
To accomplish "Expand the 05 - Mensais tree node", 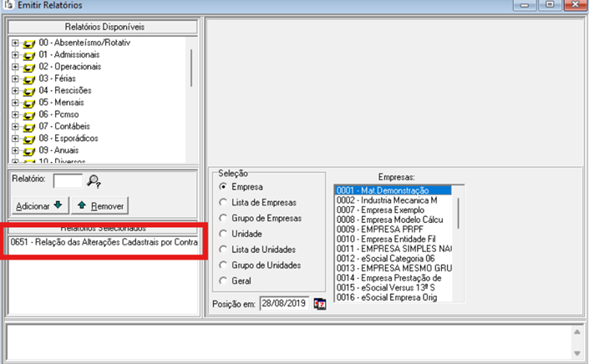I will tap(15, 102).
